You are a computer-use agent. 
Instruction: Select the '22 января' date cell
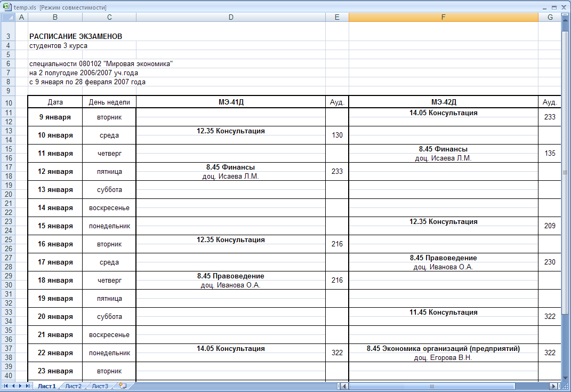pos(55,353)
